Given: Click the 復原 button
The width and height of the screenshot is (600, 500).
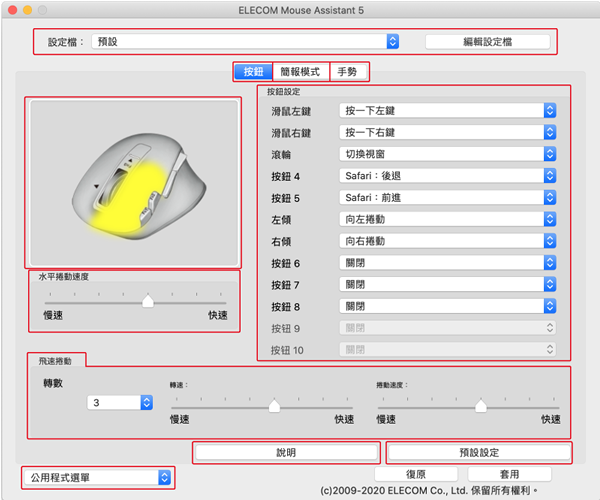Looking at the screenshot, I should pyautogui.click(x=416, y=474).
